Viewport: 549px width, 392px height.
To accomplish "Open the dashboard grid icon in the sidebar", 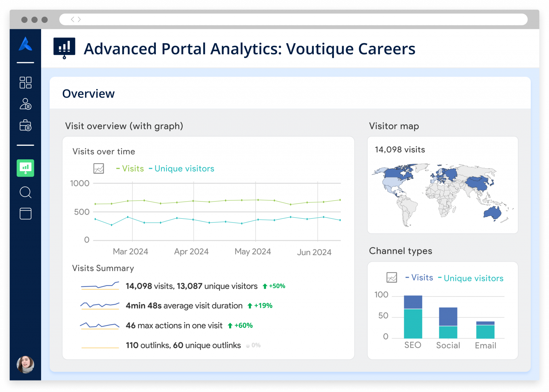I will coord(25,83).
